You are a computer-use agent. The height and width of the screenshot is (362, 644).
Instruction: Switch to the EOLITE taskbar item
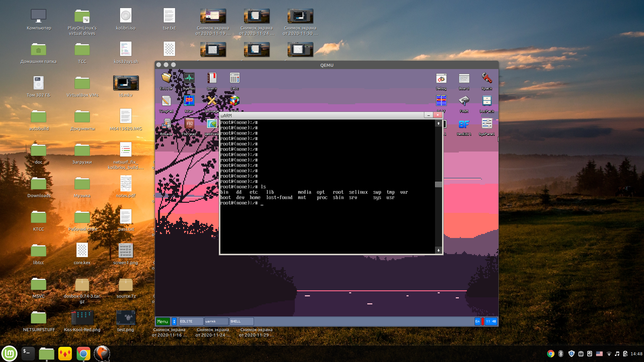coord(191,321)
